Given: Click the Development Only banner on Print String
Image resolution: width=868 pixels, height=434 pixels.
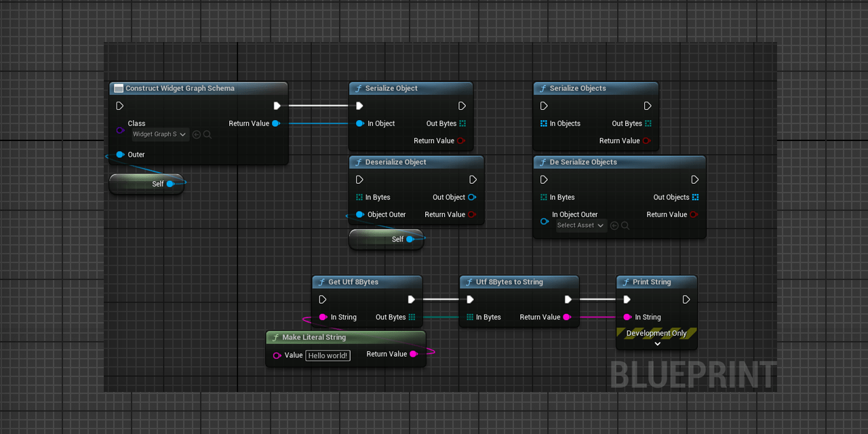Looking at the screenshot, I should tap(656, 333).
